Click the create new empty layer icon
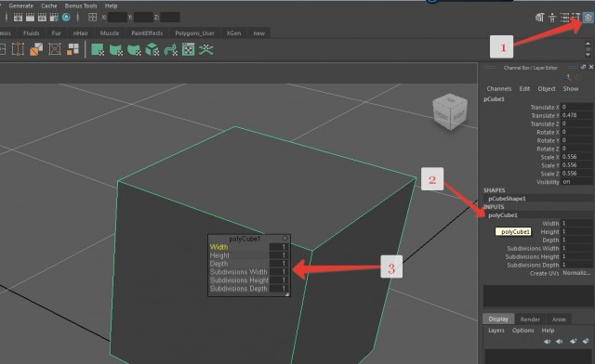595x364 pixels. click(574, 342)
